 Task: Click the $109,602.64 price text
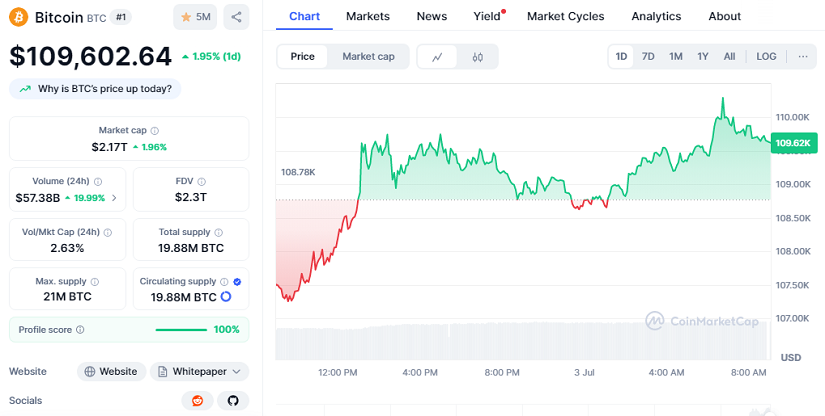pos(90,56)
